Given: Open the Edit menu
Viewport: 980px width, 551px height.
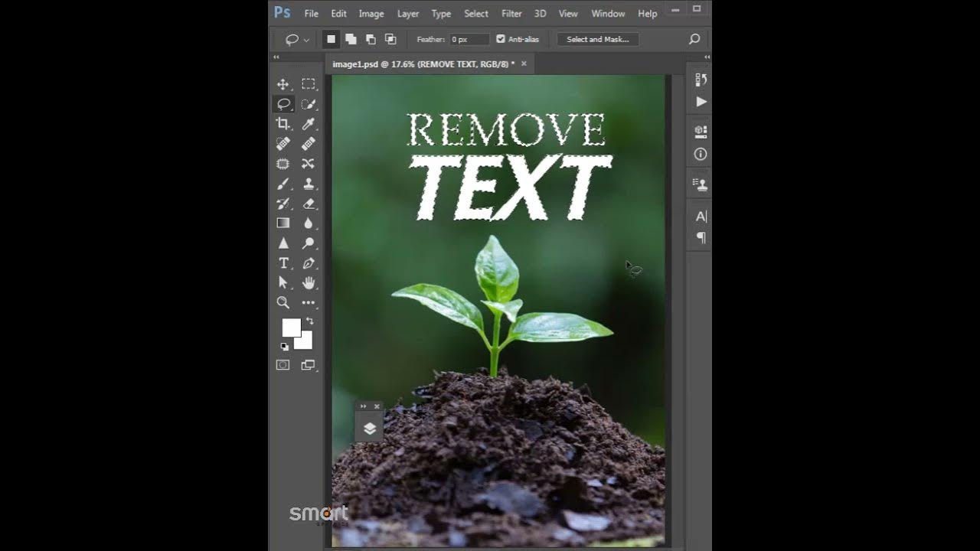Looking at the screenshot, I should coord(339,14).
